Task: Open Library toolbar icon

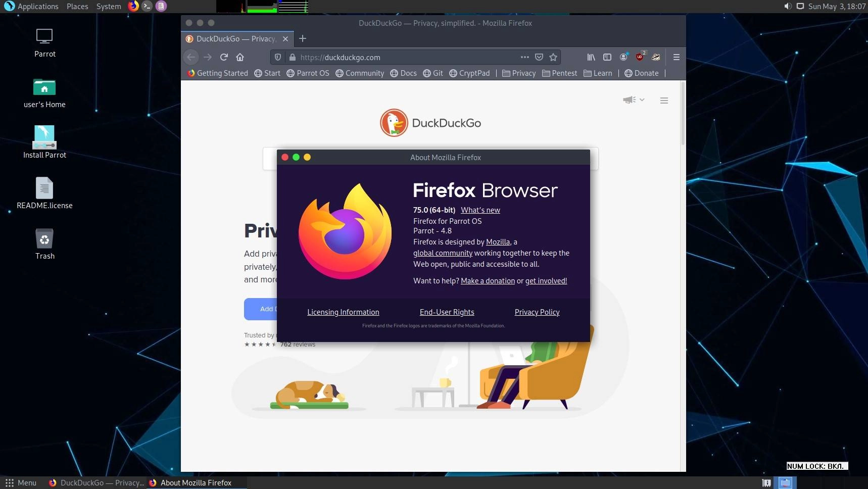Action: click(x=591, y=57)
